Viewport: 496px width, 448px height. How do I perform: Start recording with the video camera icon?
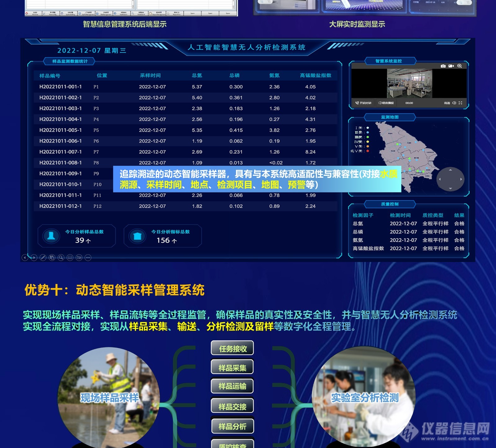point(451,66)
